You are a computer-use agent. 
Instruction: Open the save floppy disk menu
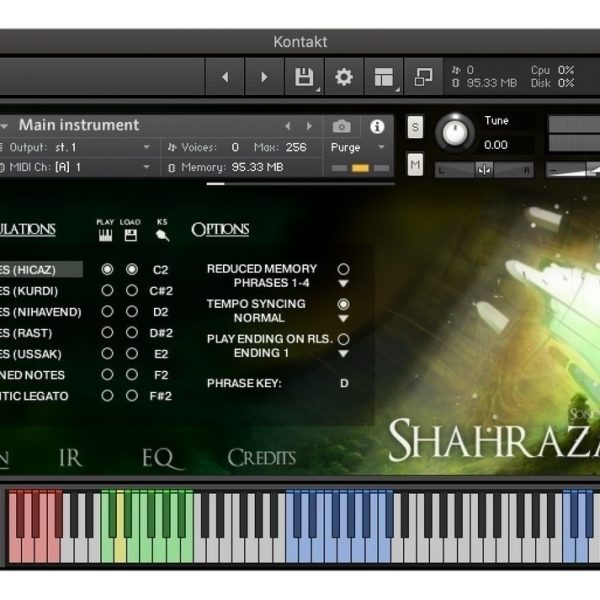pyautogui.click(x=305, y=77)
